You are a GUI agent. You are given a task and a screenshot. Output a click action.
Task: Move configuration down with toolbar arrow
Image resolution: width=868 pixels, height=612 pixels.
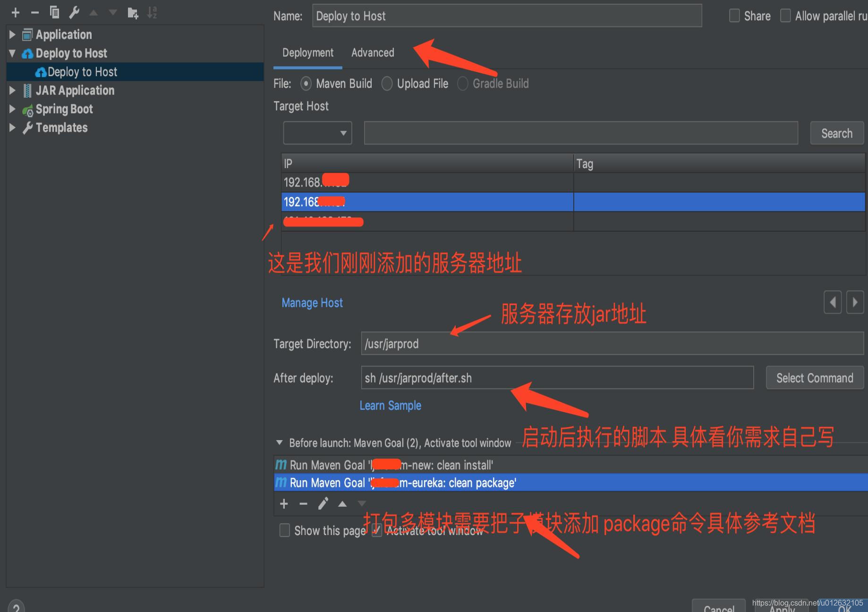point(113,13)
